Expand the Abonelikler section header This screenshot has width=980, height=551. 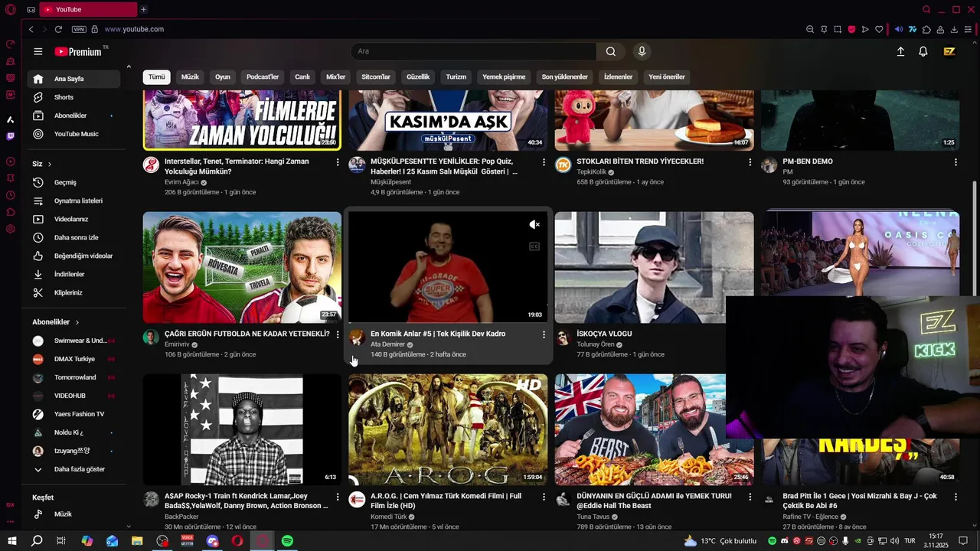tap(55, 322)
